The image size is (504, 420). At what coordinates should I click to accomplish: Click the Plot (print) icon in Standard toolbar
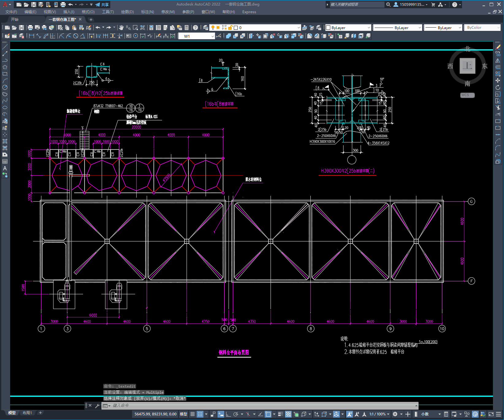30,28
